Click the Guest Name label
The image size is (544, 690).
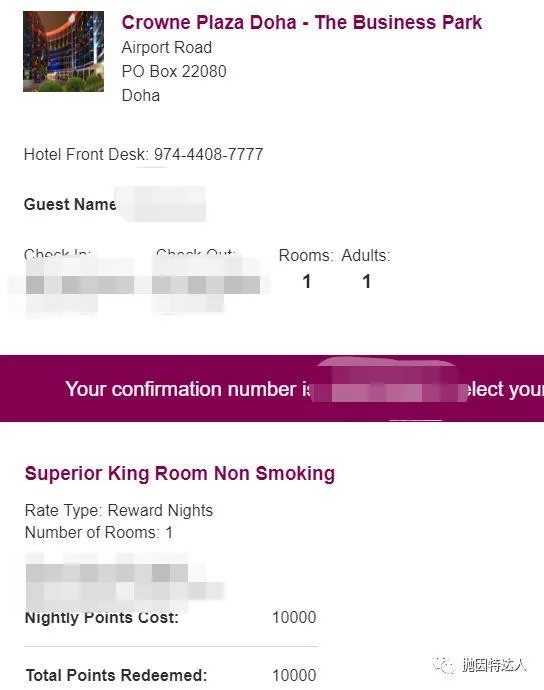(70, 204)
